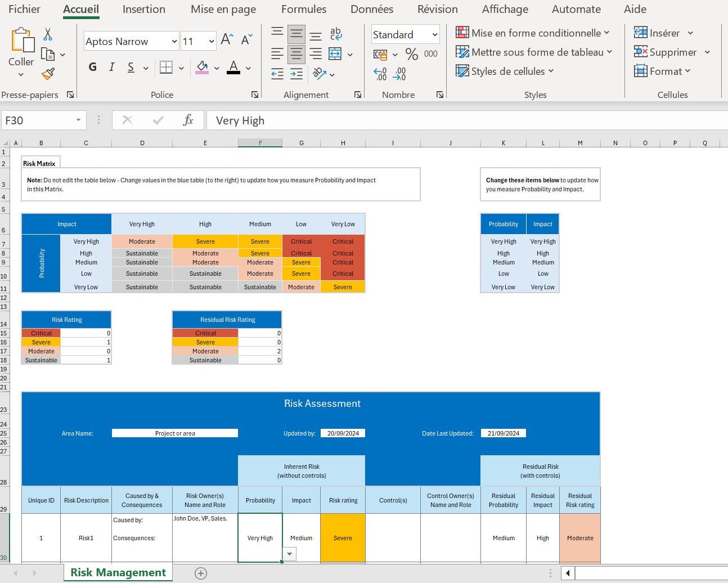Add a new sheet with the plus button
The height and width of the screenshot is (583, 728).
coord(201,573)
